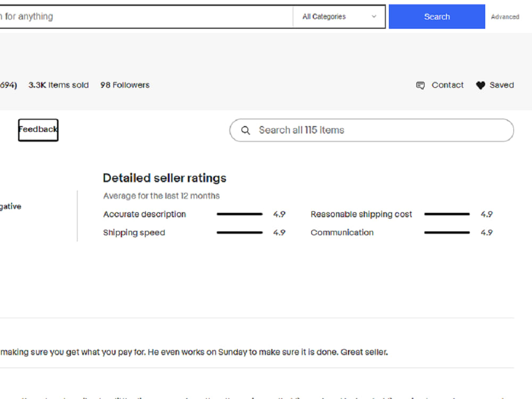Click the Contact message icon
The height and width of the screenshot is (399, 532).
click(x=420, y=85)
